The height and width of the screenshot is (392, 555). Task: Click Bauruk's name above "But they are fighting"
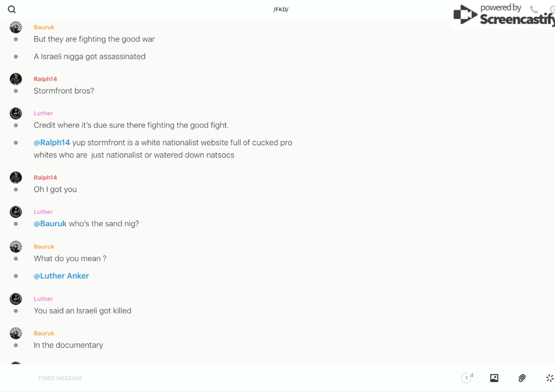click(x=44, y=27)
